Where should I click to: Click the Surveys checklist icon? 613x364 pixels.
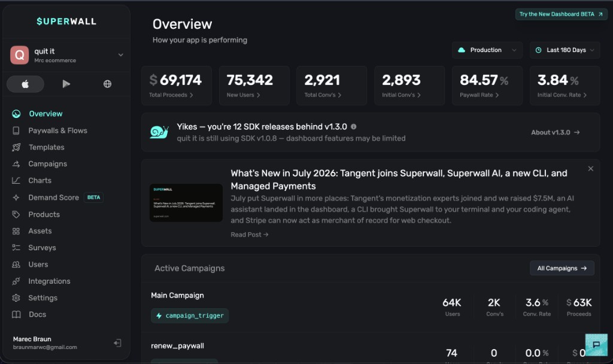pyautogui.click(x=16, y=247)
